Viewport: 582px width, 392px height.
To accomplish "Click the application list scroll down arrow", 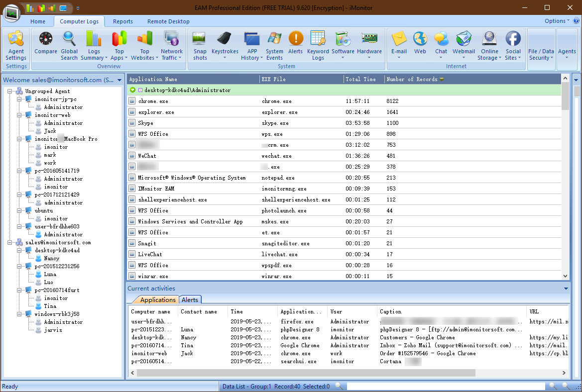I will point(565,276).
